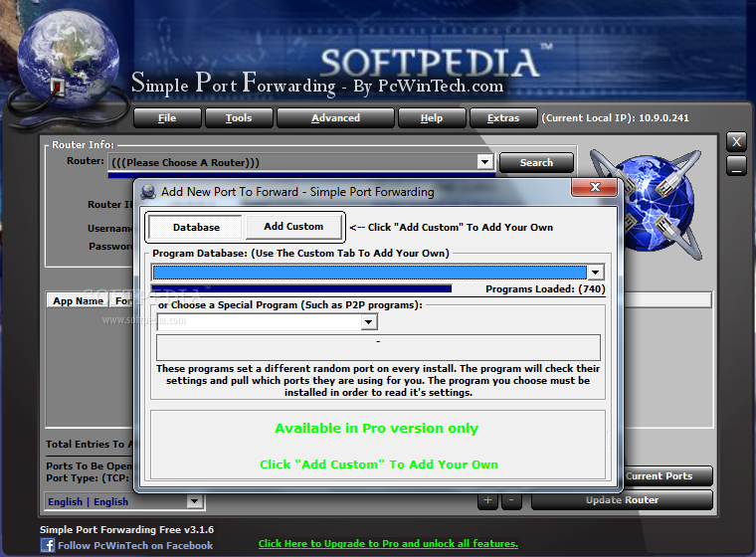Click Available in Pro version only text
756x557 pixels.
(x=377, y=429)
